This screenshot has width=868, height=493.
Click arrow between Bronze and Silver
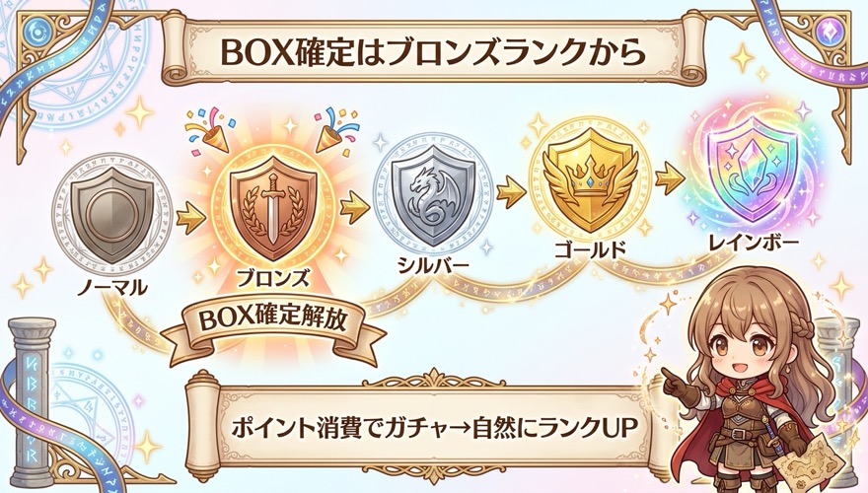[x=354, y=209]
